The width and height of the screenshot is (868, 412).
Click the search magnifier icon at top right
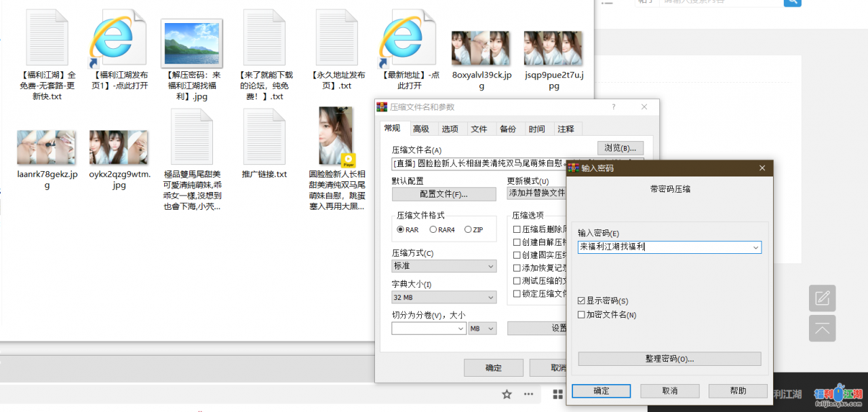click(791, 3)
